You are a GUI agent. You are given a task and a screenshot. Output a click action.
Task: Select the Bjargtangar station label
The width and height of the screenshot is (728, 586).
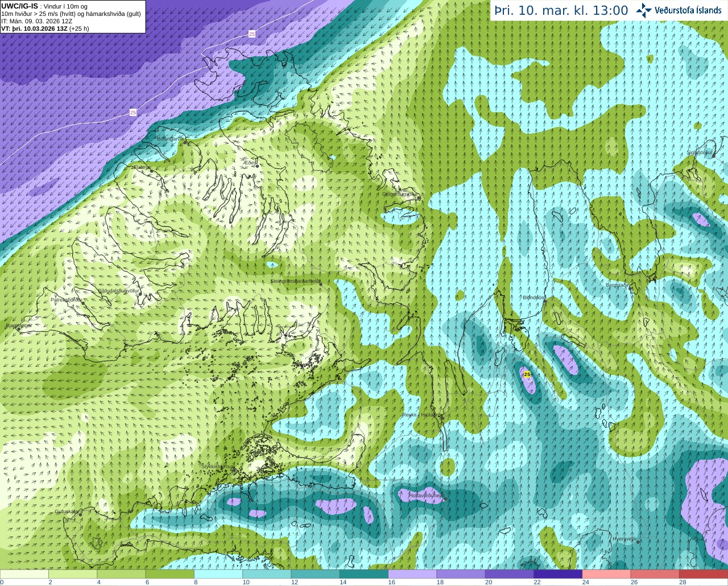19,326
